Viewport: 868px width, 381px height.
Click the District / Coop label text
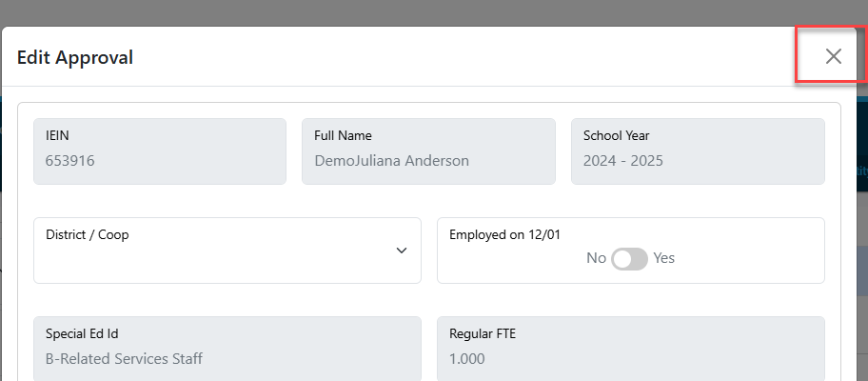click(88, 235)
